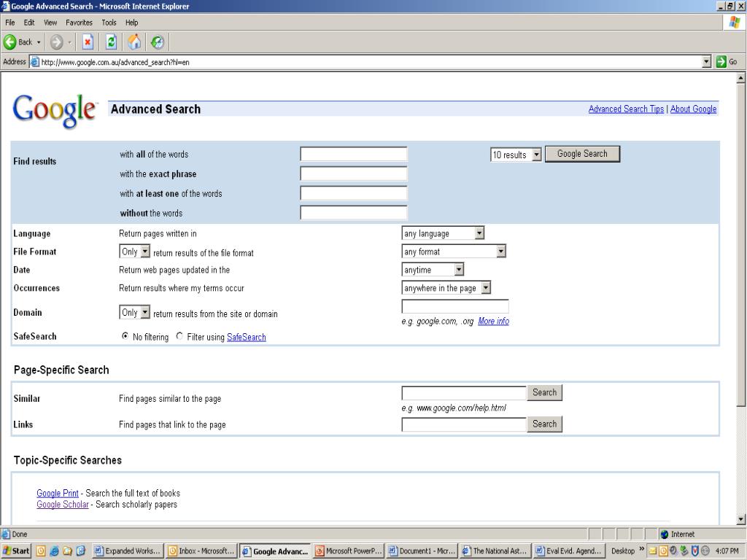Select Filter using SafeSearch radio button

179,336
